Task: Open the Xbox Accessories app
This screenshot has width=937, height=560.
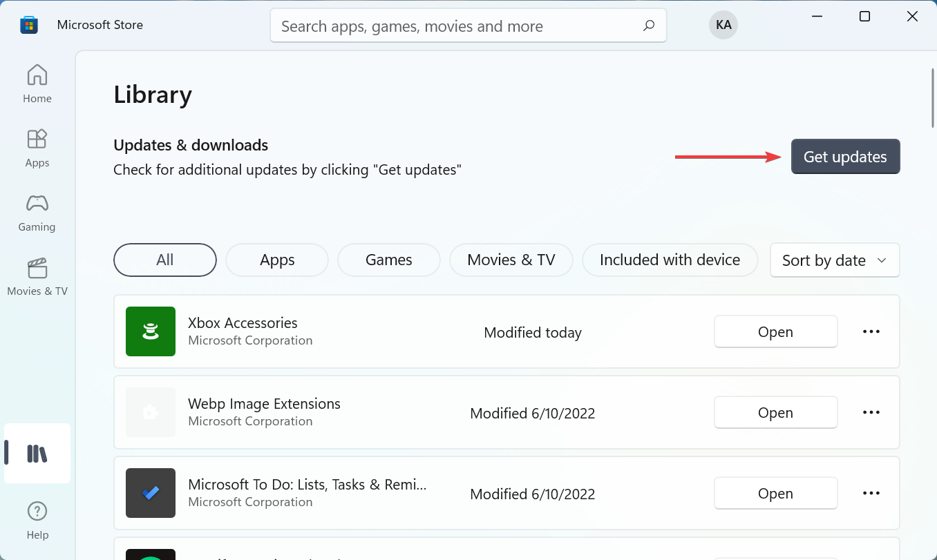Action: [775, 331]
